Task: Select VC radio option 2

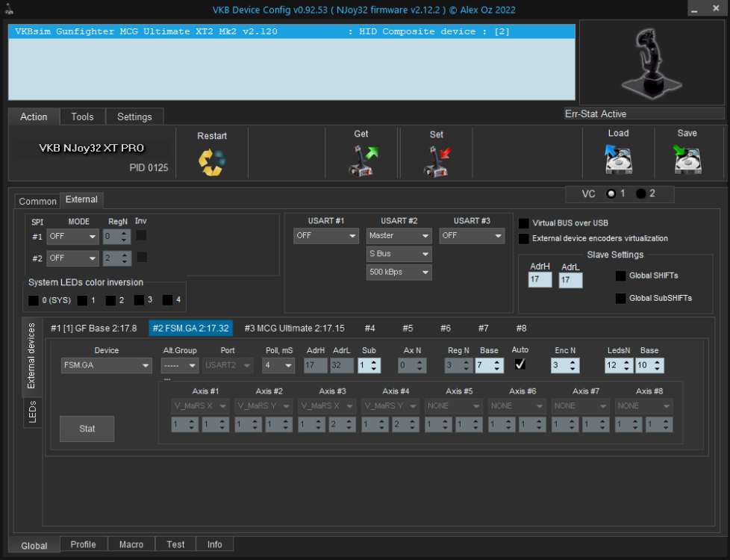Action: tap(641, 194)
